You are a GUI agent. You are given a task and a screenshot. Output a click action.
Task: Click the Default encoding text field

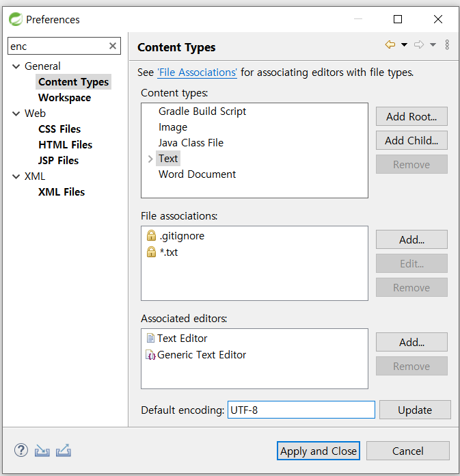301,410
